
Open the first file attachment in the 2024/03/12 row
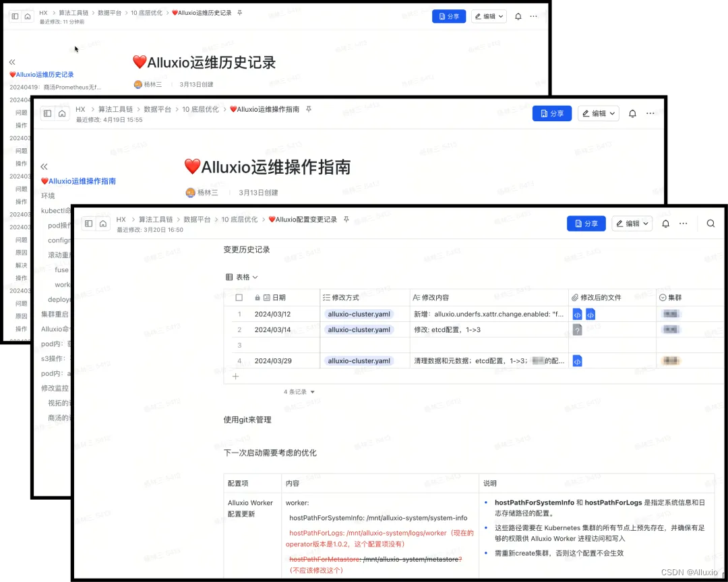point(577,314)
